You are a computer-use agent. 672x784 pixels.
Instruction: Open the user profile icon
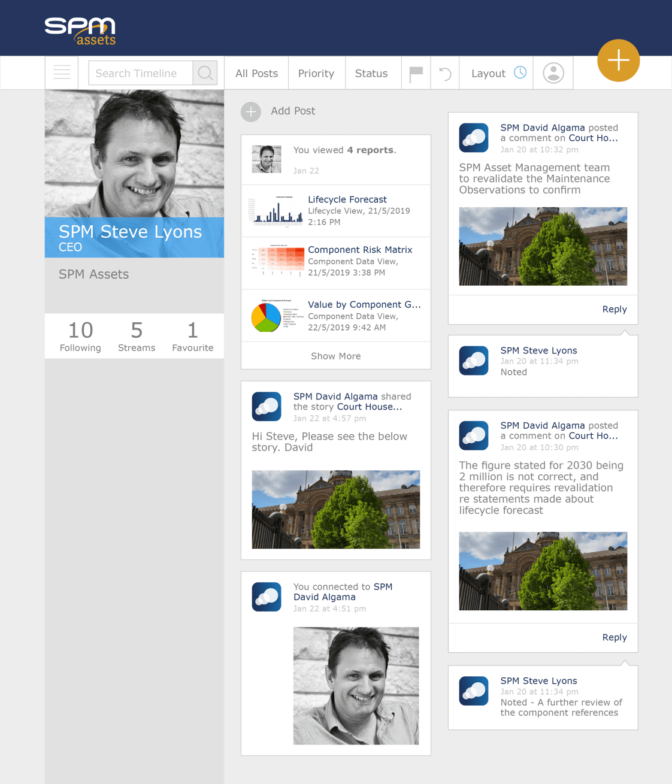(553, 73)
